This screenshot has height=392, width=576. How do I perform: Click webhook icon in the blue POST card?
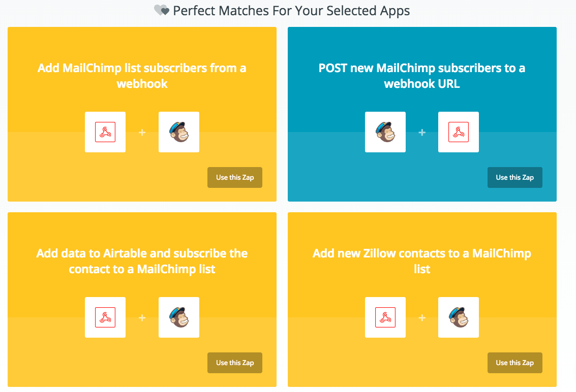pyautogui.click(x=459, y=132)
